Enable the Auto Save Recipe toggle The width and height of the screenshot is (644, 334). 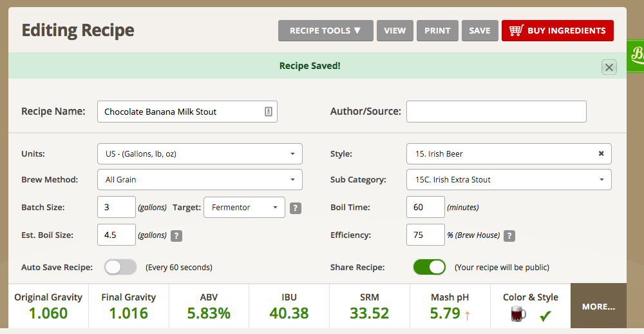click(x=120, y=267)
